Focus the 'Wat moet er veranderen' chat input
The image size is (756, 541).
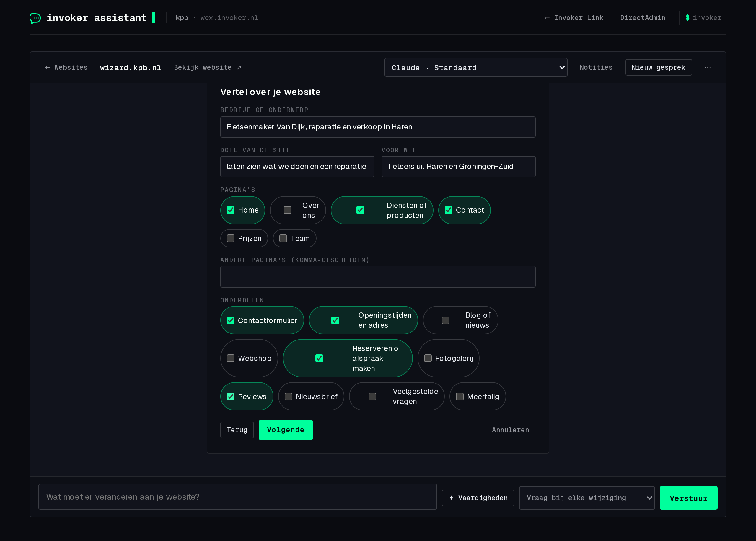coord(237,497)
